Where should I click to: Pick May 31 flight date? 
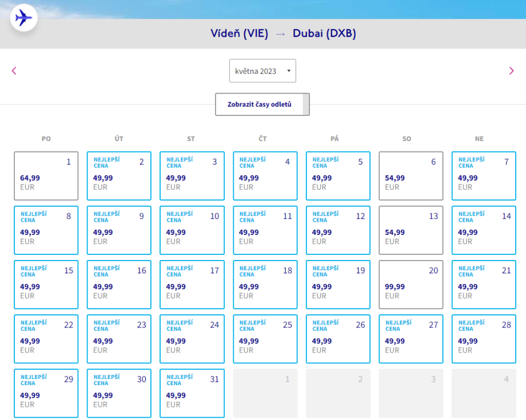click(x=192, y=393)
